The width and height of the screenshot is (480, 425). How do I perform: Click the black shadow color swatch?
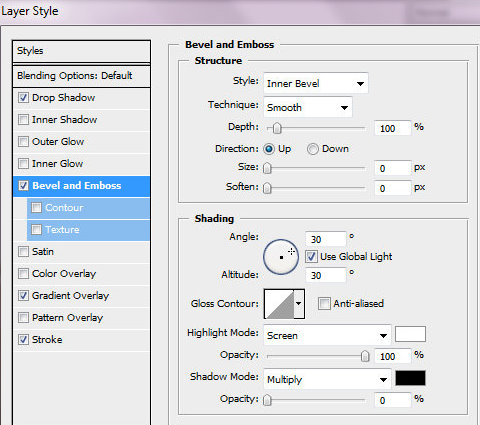pyautogui.click(x=410, y=378)
